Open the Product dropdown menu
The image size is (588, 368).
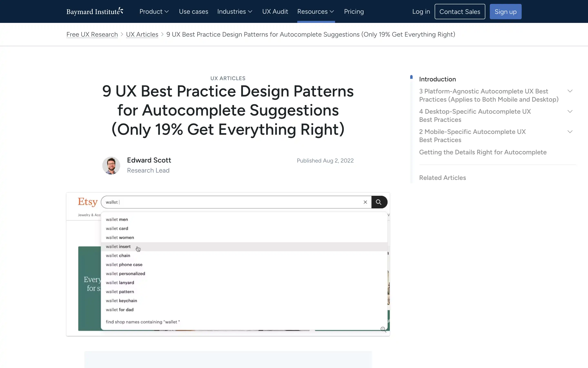(x=154, y=11)
